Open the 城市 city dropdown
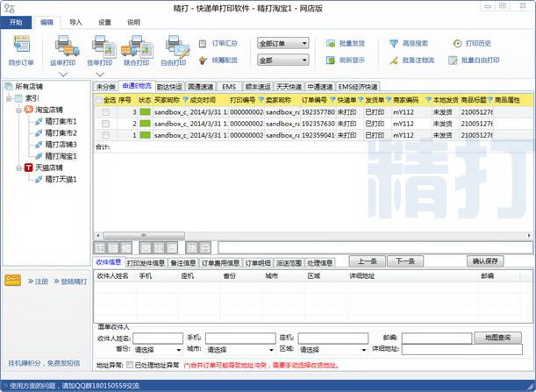Viewport: 536px width, 392px height. click(x=240, y=350)
